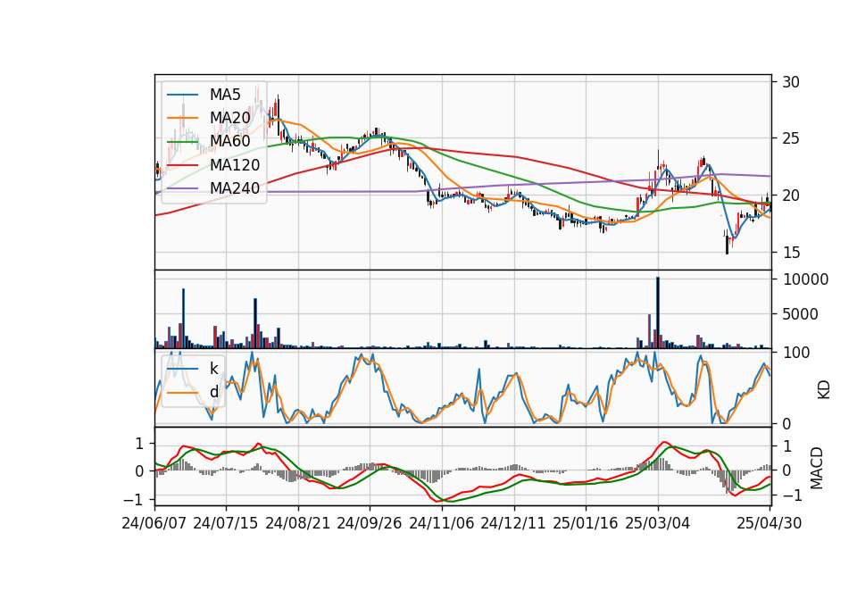Click the volume spike bar after 24/06/07
Viewport: 857px width, 616px height.
point(184,319)
